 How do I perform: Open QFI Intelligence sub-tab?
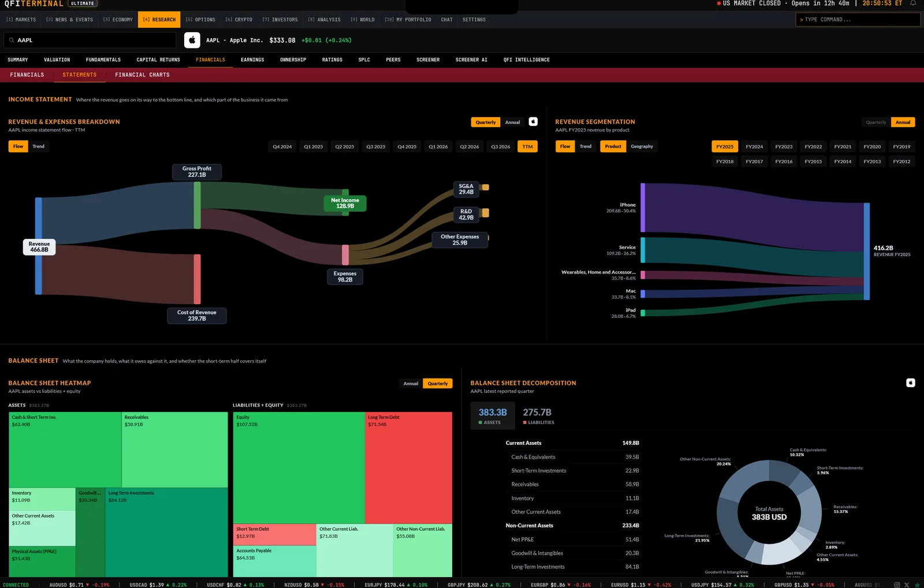pyautogui.click(x=527, y=60)
